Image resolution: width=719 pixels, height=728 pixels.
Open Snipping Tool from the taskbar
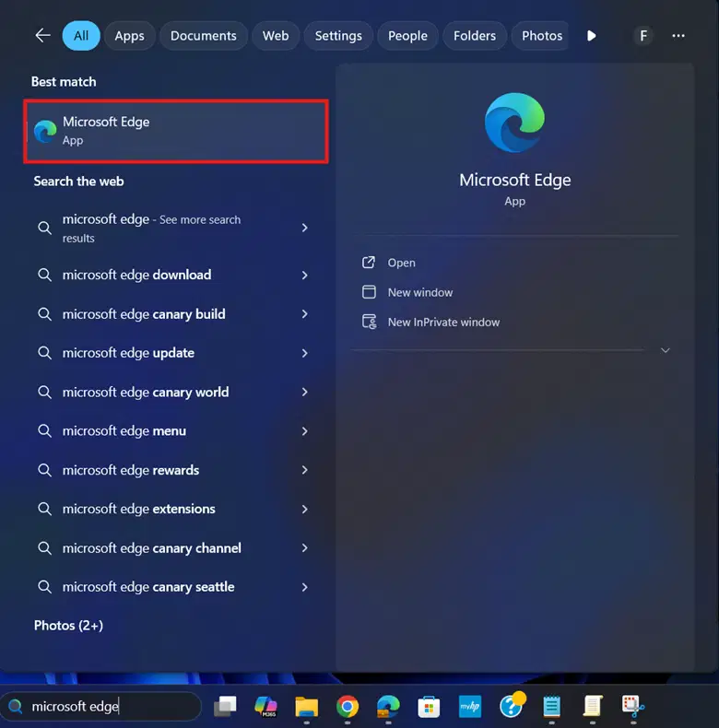pyautogui.click(x=633, y=706)
